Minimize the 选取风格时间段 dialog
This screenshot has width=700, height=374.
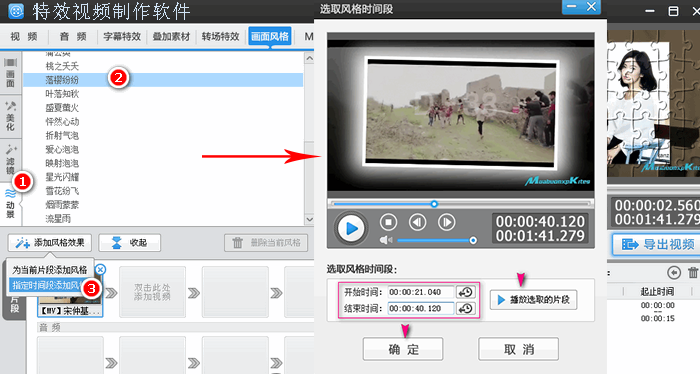click(x=571, y=7)
